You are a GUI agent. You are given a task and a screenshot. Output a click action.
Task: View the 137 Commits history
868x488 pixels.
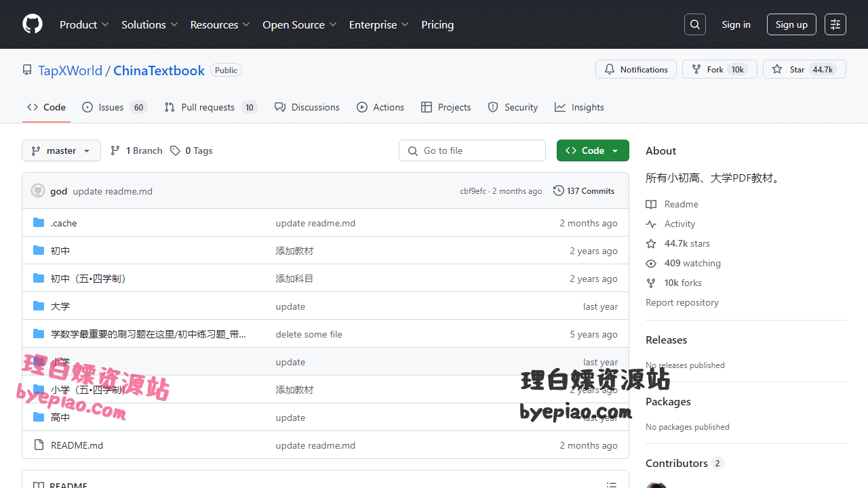(584, 191)
